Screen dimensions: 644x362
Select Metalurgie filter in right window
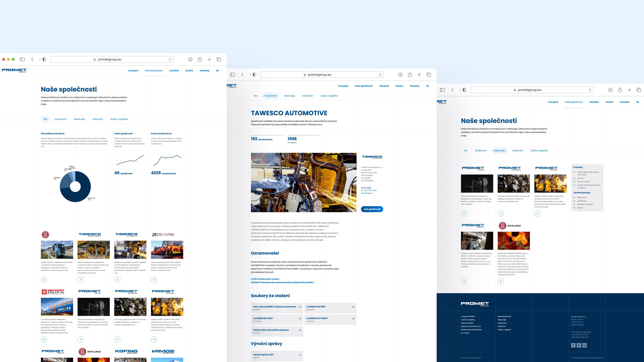point(499,151)
